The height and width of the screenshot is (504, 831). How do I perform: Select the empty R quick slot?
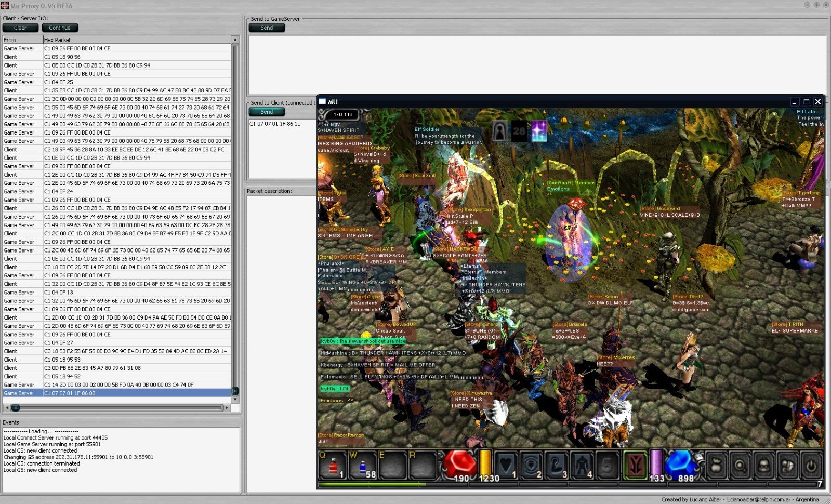point(423,464)
